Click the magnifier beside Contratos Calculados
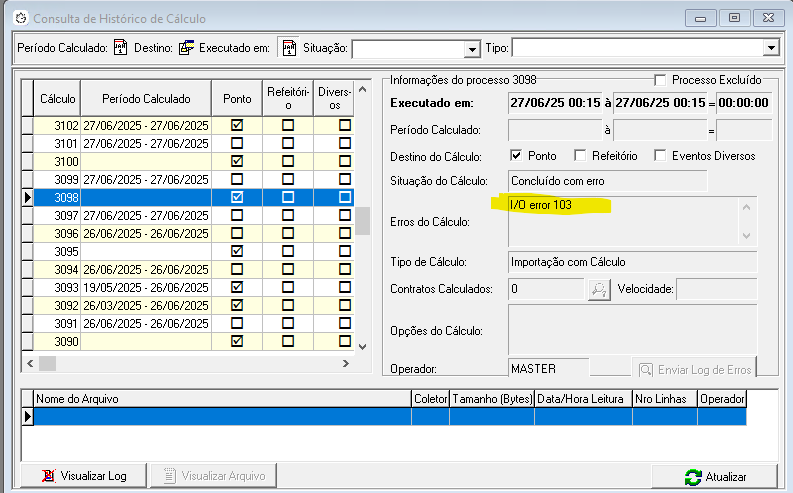Screen dimensions: 793x493 pos(598,289)
